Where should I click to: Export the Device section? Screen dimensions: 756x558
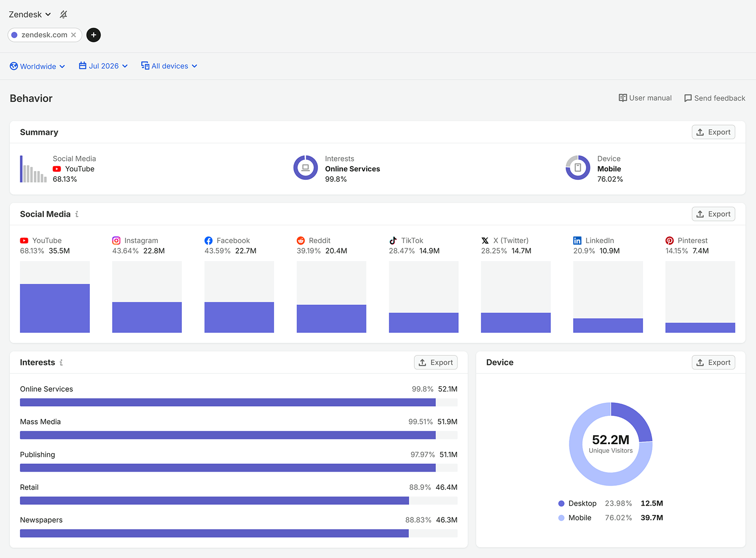pos(713,363)
